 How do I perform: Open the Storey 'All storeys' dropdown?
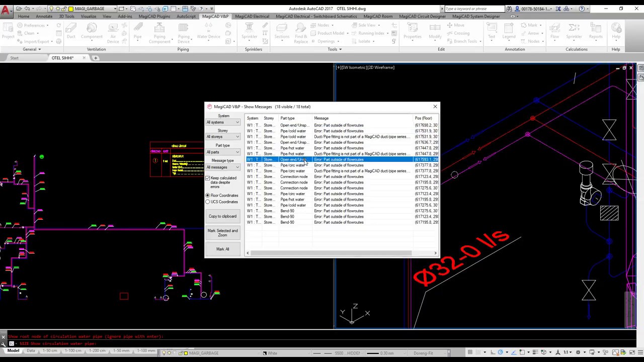tap(222, 137)
